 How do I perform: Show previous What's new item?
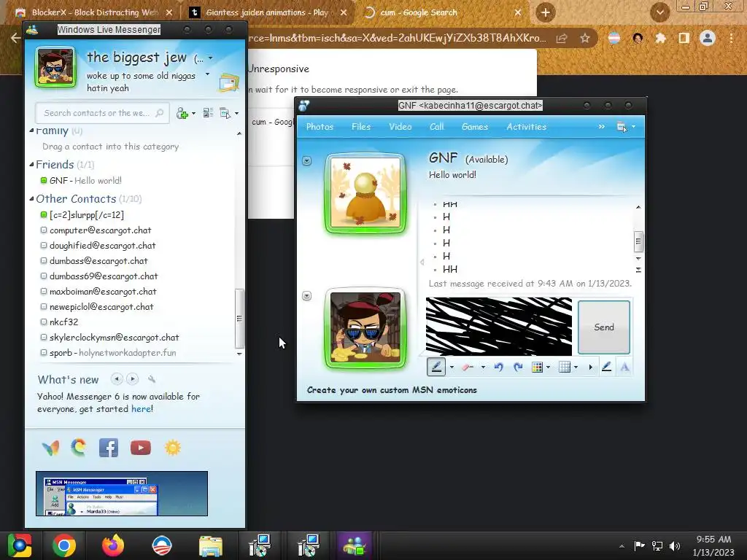pos(117,379)
